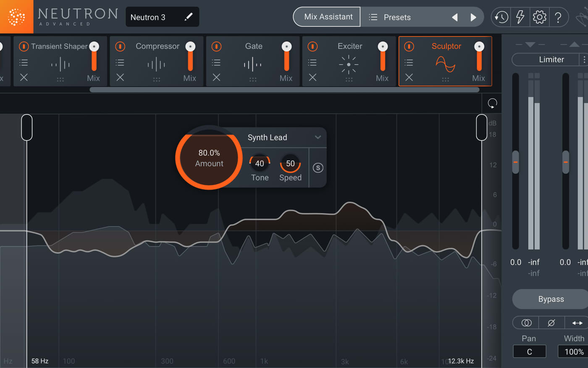Open Transient Shaper module presets list
This screenshot has width=588, height=368.
coord(24,63)
